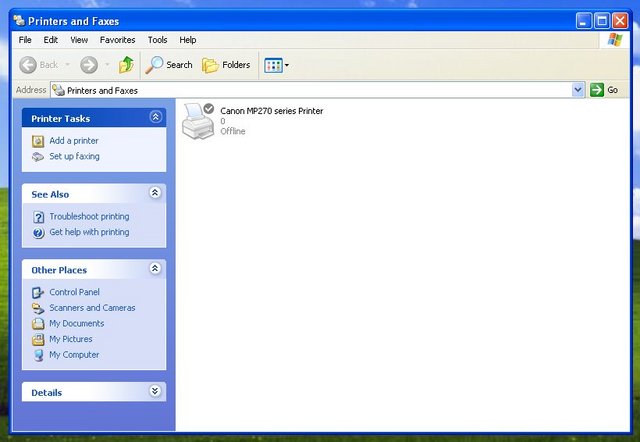The image size is (640, 442).
Task: Click the Get help with printing icon
Action: tap(38, 233)
